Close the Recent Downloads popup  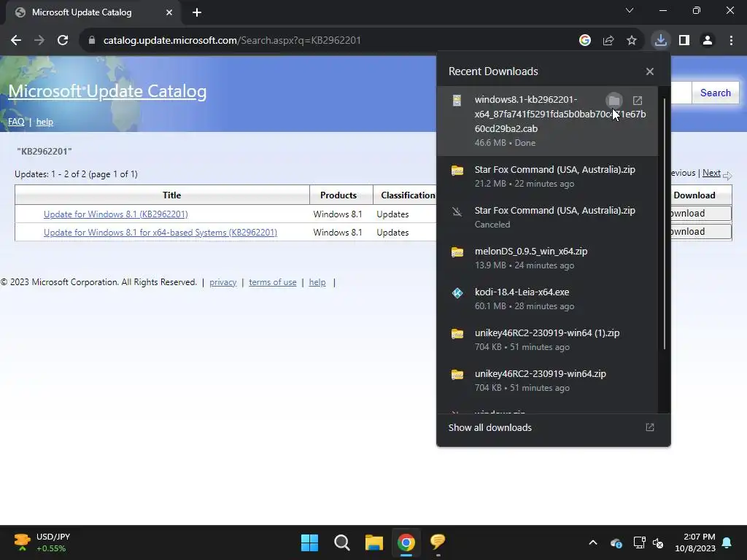(x=650, y=71)
